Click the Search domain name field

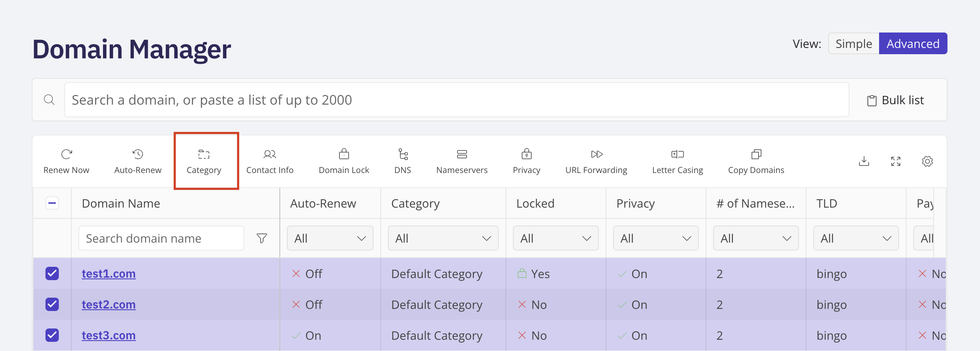161,238
